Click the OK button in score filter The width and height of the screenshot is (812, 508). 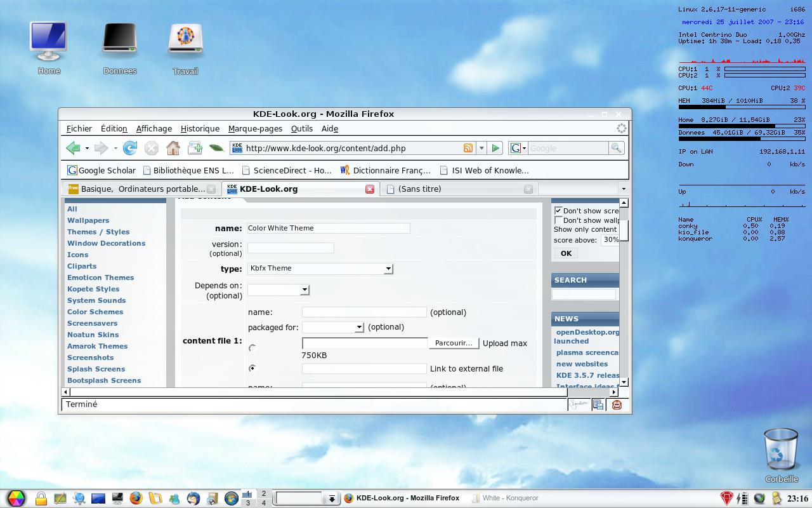point(566,253)
